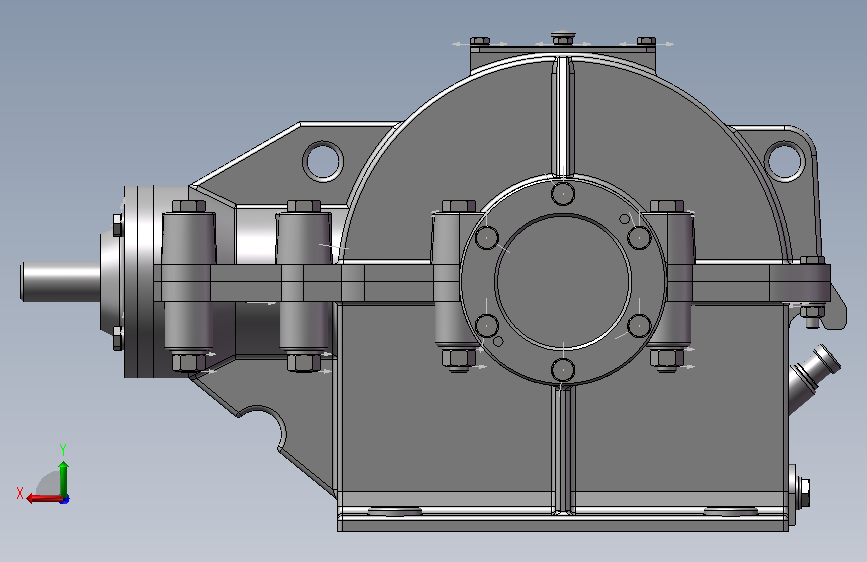Select vertical rib above the bearing cover
The height and width of the screenshot is (562, 867).
point(563,116)
